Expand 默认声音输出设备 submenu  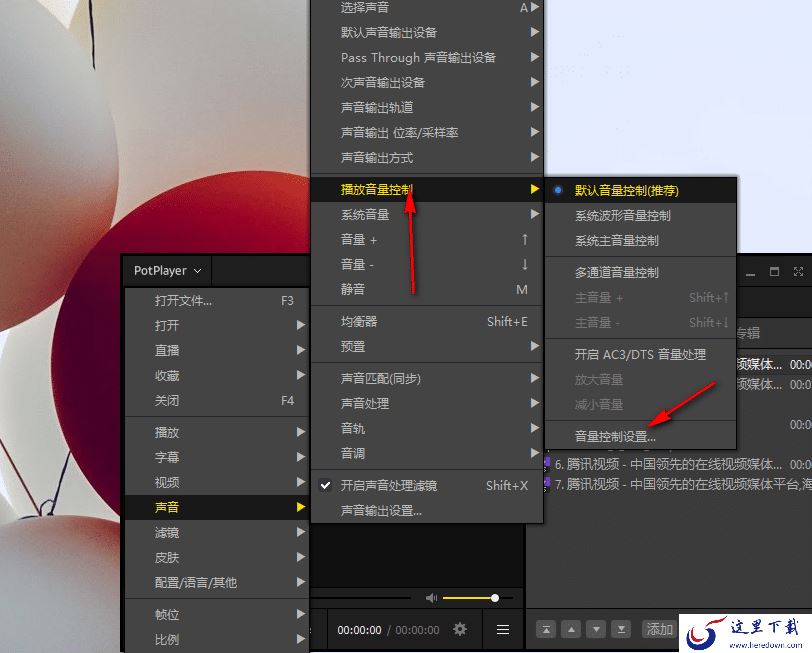coord(427,33)
